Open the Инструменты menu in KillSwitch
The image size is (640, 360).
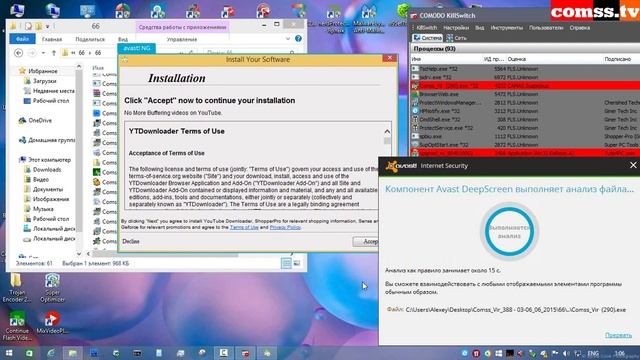[x=507, y=28]
